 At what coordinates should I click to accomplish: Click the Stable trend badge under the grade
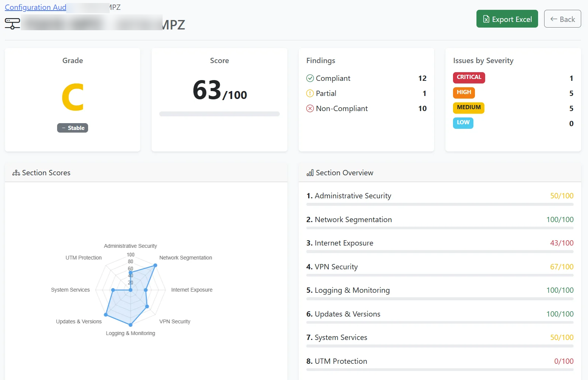[x=72, y=128]
